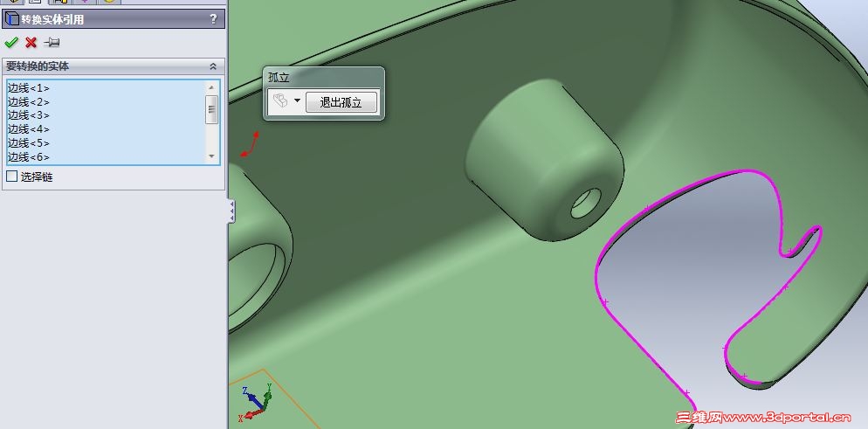Confirm with the green checkmark OK icon

(11, 42)
